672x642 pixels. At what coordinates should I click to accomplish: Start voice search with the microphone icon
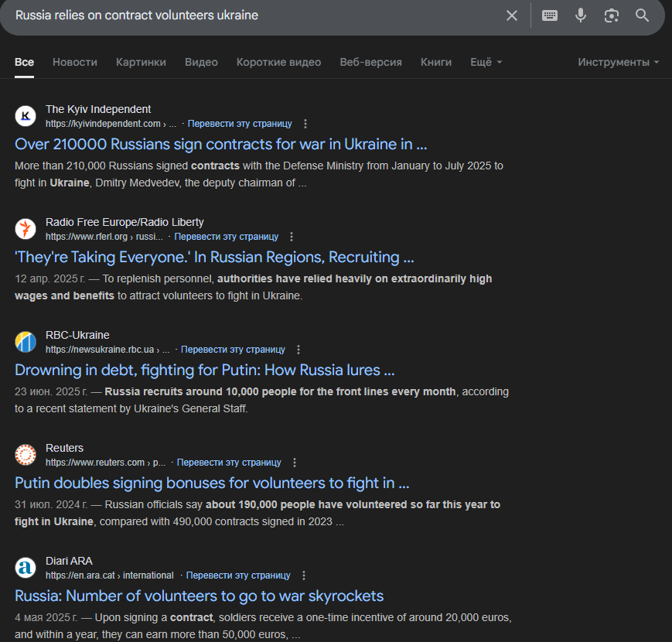580,15
